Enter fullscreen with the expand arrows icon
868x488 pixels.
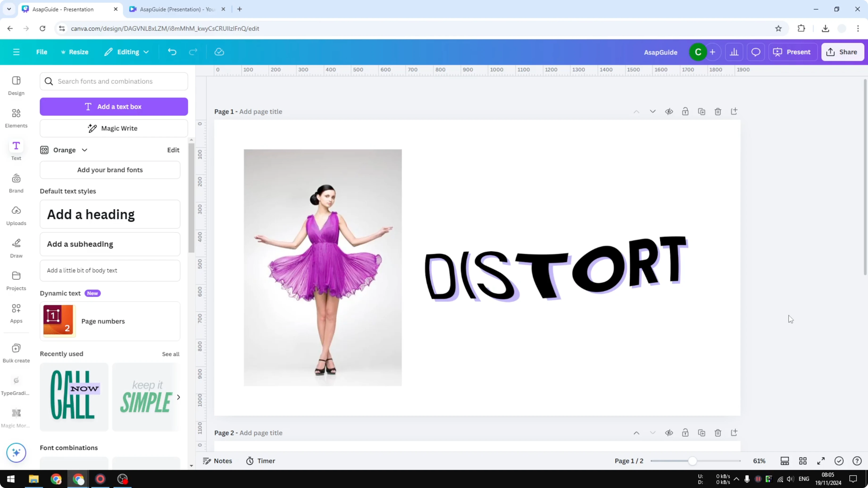coord(821,461)
